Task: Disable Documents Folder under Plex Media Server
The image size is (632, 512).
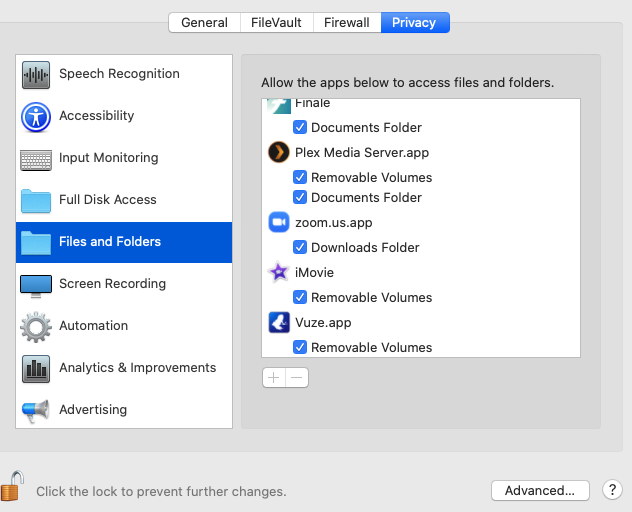Action: click(x=300, y=198)
